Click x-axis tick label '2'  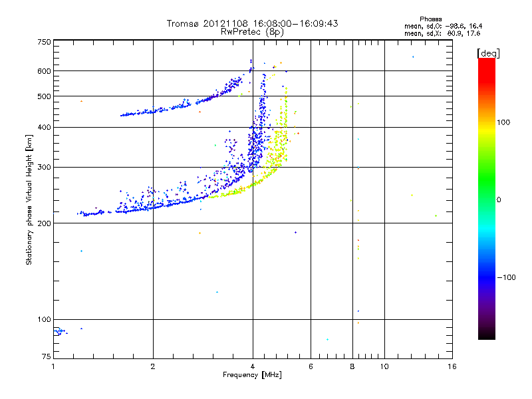[x=153, y=366]
